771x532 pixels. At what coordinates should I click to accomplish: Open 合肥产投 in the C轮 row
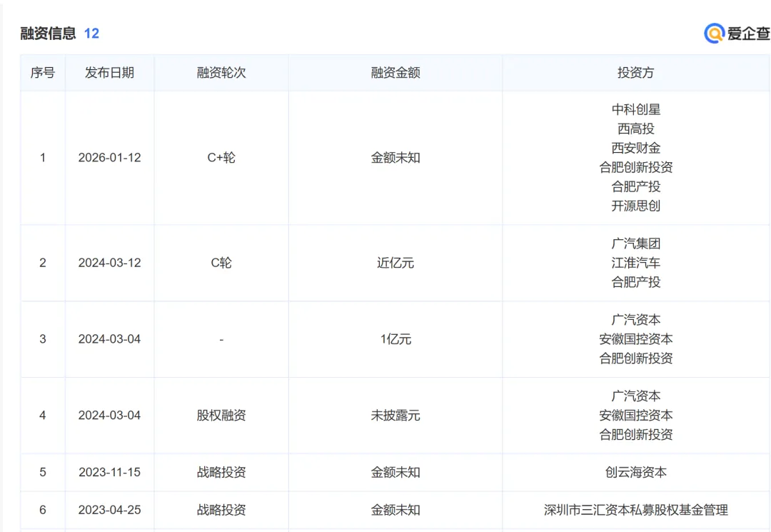click(x=636, y=282)
